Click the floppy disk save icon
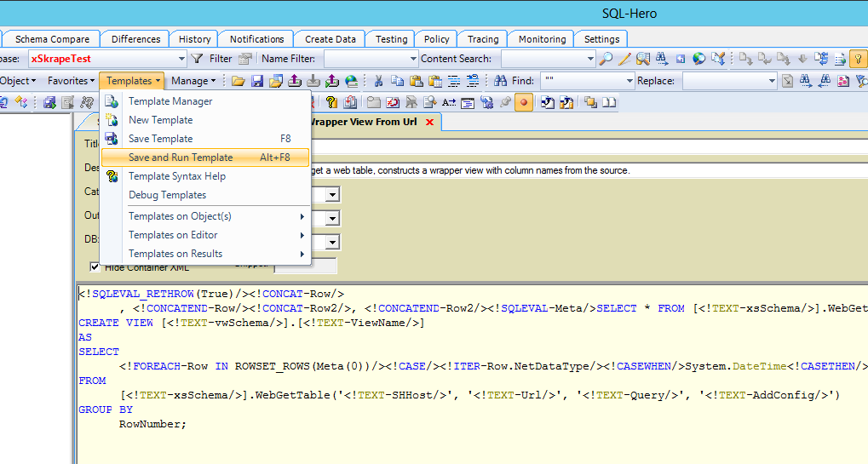Image resolution: width=868 pixels, height=464 pixels. (x=257, y=81)
